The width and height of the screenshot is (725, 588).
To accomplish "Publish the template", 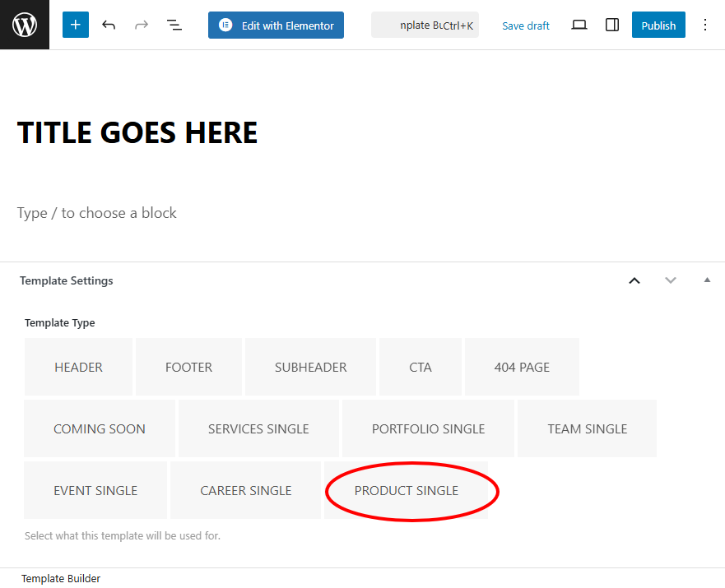I will (658, 25).
